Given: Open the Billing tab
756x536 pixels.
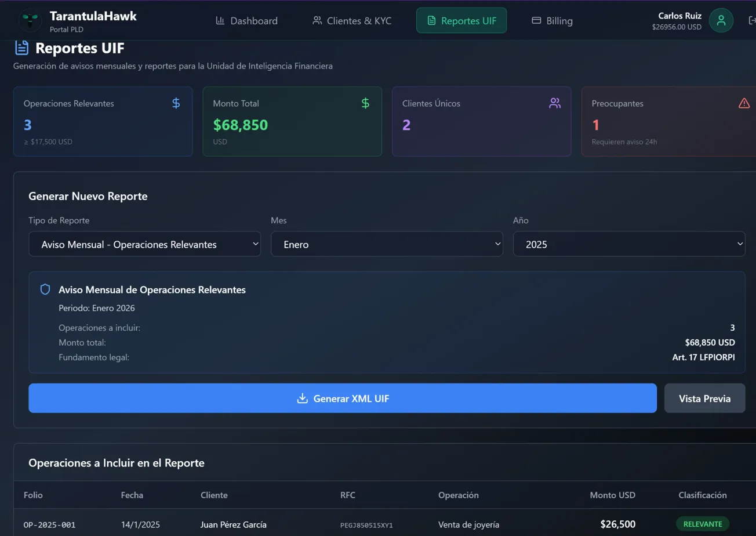Looking at the screenshot, I should click(x=552, y=21).
